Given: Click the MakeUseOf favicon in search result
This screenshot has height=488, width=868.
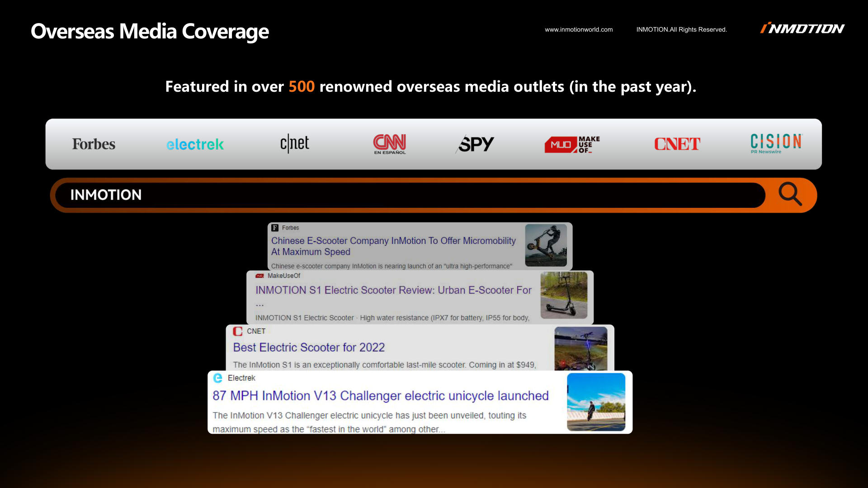Looking at the screenshot, I should [259, 276].
